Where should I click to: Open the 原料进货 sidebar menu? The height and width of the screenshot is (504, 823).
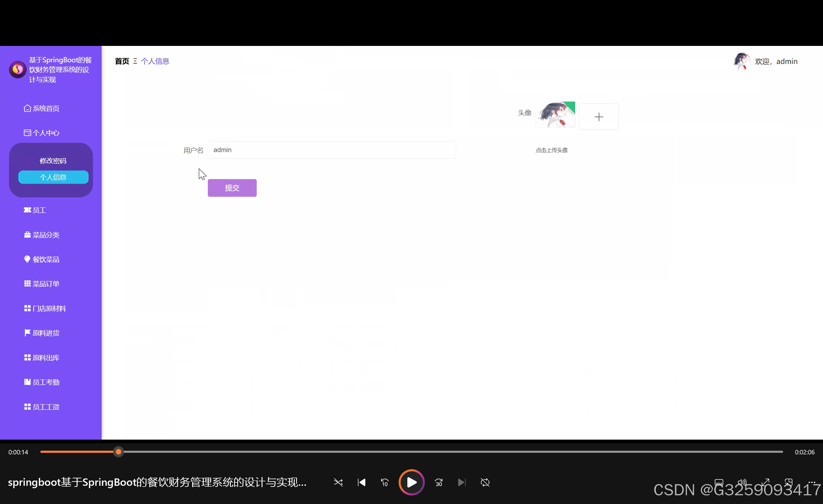point(41,333)
